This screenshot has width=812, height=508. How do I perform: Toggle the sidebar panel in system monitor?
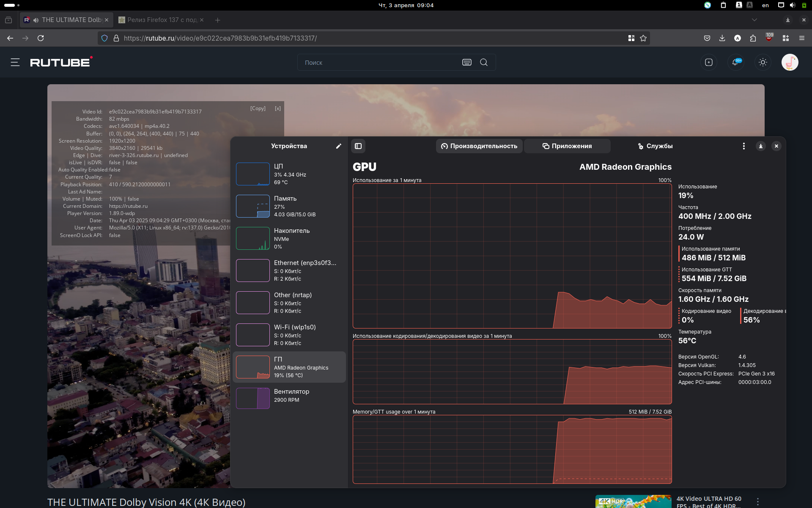(x=358, y=146)
